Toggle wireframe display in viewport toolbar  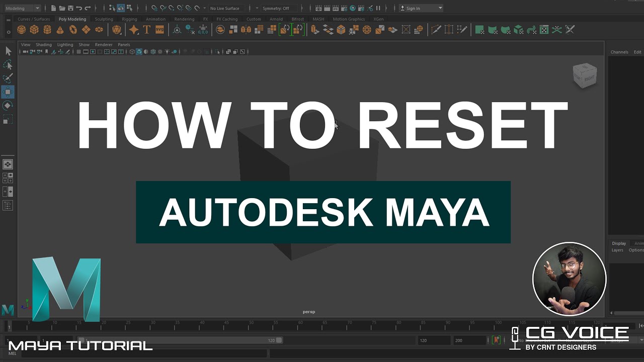(132, 52)
